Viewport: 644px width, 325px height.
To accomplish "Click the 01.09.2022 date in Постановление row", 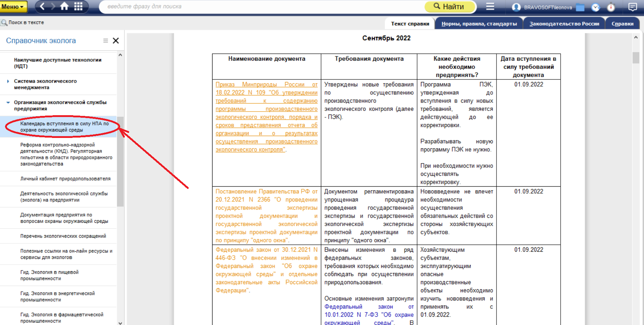I will click(529, 191).
